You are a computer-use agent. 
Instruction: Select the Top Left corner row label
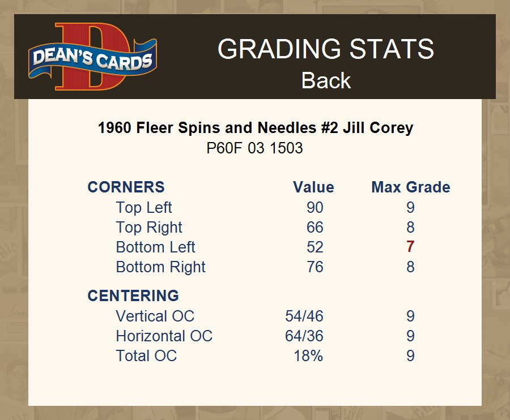pyautogui.click(x=144, y=208)
